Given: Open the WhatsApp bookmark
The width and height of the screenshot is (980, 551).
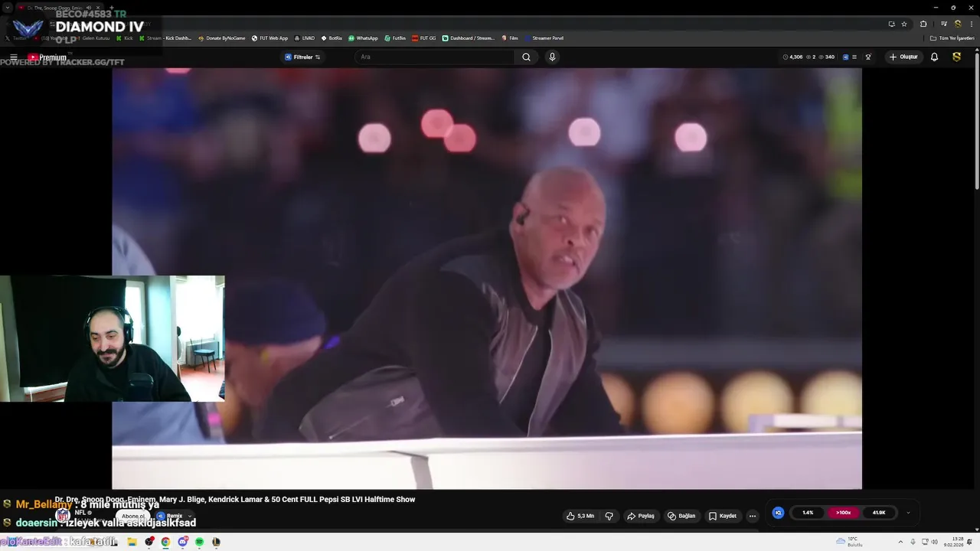Looking at the screenshot, I should [x=363, y=38].
